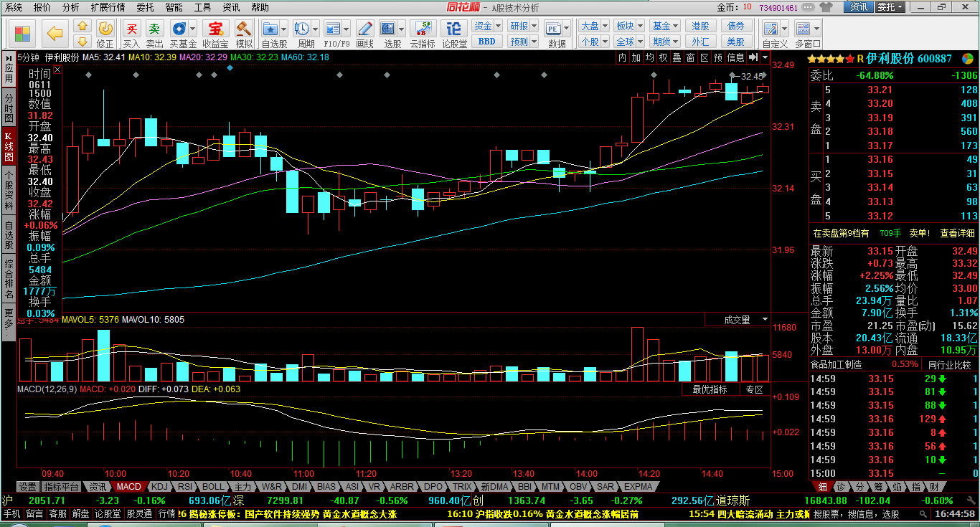Click the 多窗口 multi-window icon
Screen dimensions: 980x527
pos(804,29)
